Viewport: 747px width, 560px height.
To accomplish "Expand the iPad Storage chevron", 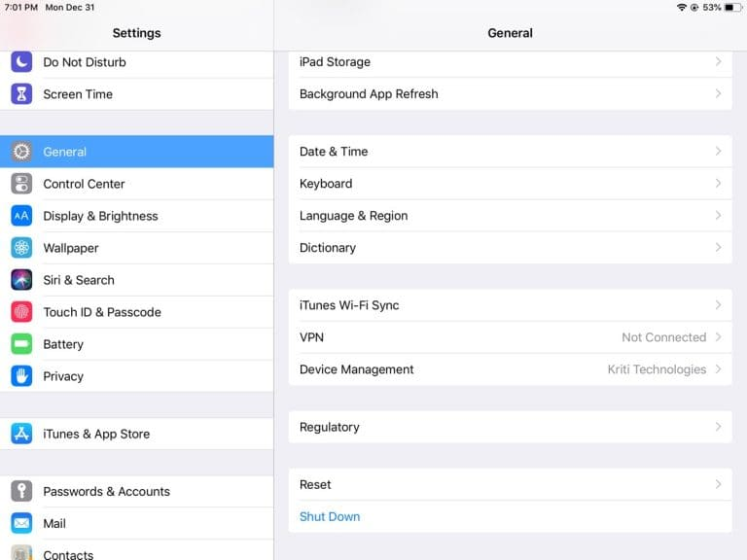I will [718, 62].
